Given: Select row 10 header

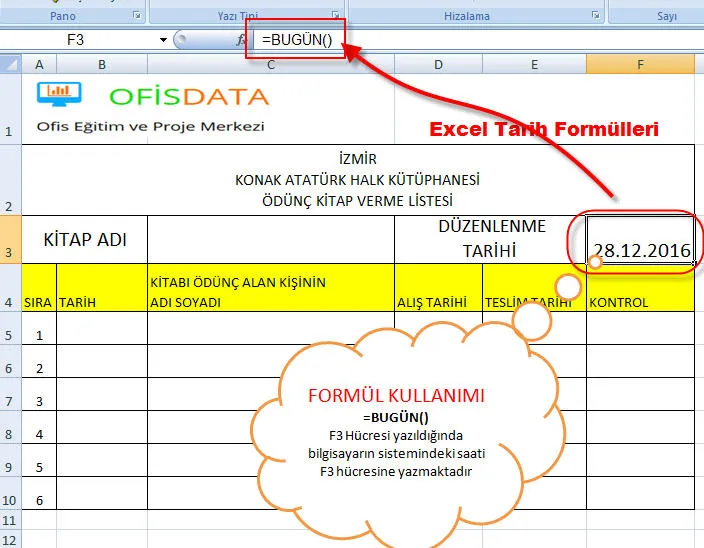Looking at the screenshot, I should click(x=10, y=500).
